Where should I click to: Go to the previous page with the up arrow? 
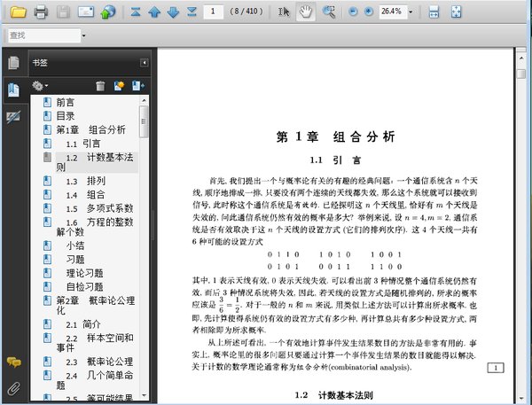tap(154, 12)
